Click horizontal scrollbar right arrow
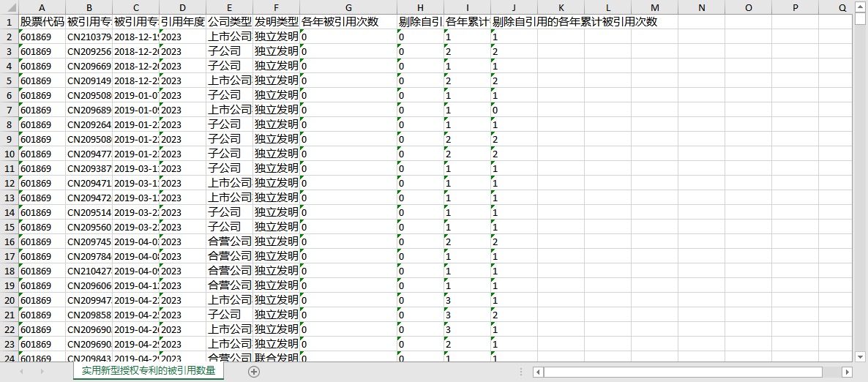This screenshot has width=868, height=382. coord(847,372)
